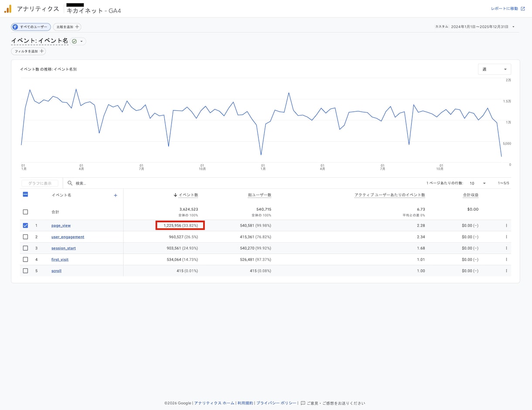
Task: Uncheck the page_view row checkbox
Action: [25, 226]
